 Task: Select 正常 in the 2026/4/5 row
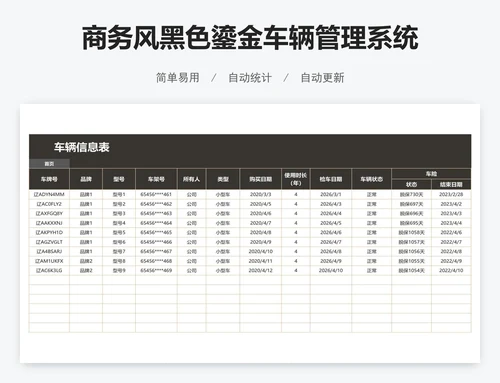point(372,223)
